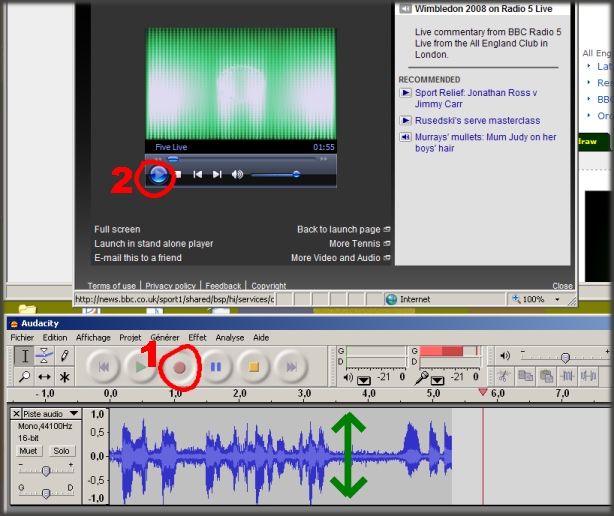The height and width of the screenshot is (516, 614).
Task: Click the Privacy policy footer link
Action: click(x=170, y=286)
